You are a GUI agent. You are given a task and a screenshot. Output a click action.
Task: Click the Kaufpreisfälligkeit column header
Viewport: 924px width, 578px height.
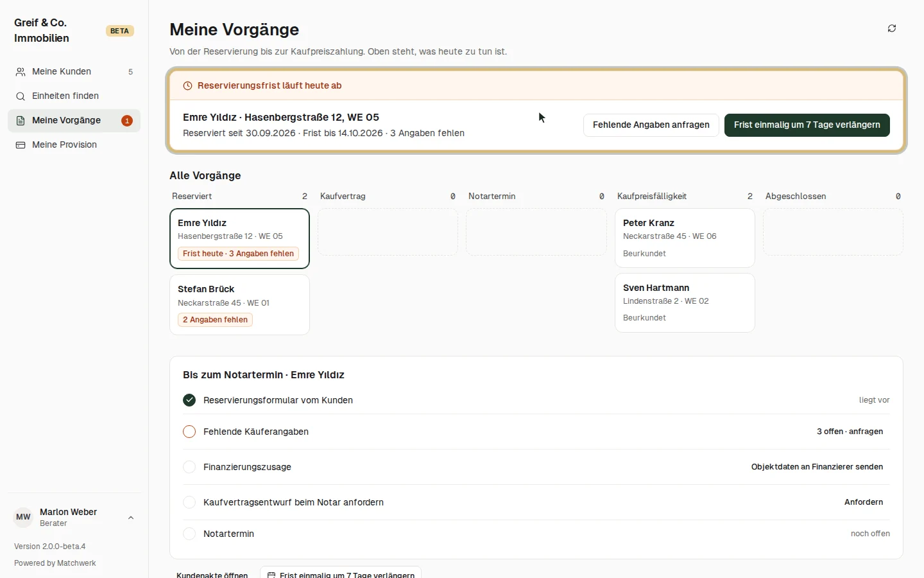point(652,197)
